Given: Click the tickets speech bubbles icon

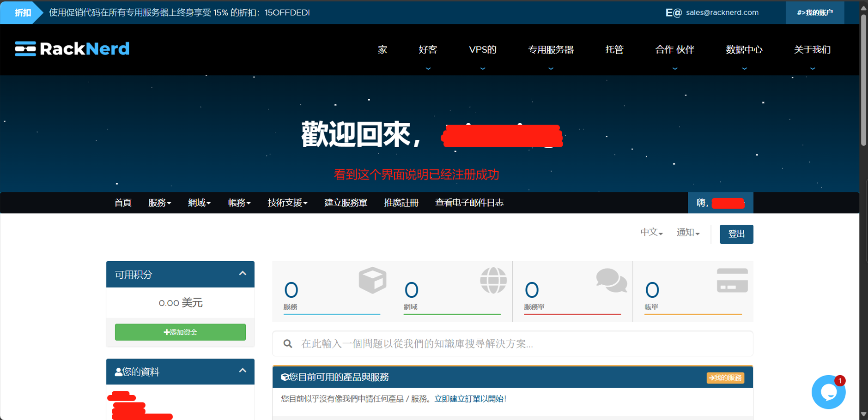Looking at the screenshot, I should (x=611, y=280).
